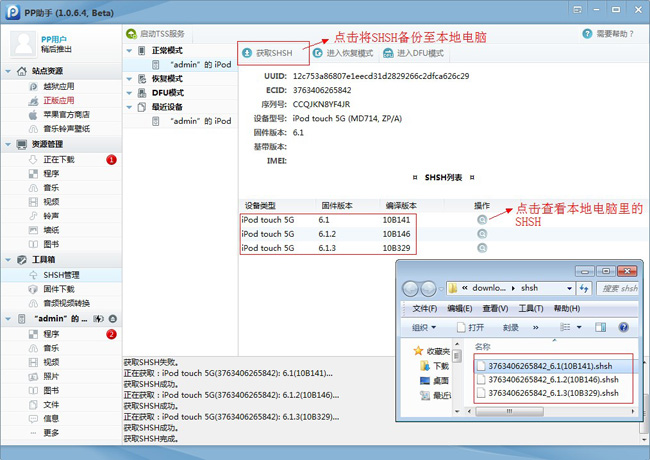Image resolution: width=650 pixels, height=460 pixels.
Task: Click the 获取SHSH button
Action: click(x=268, y=53)
